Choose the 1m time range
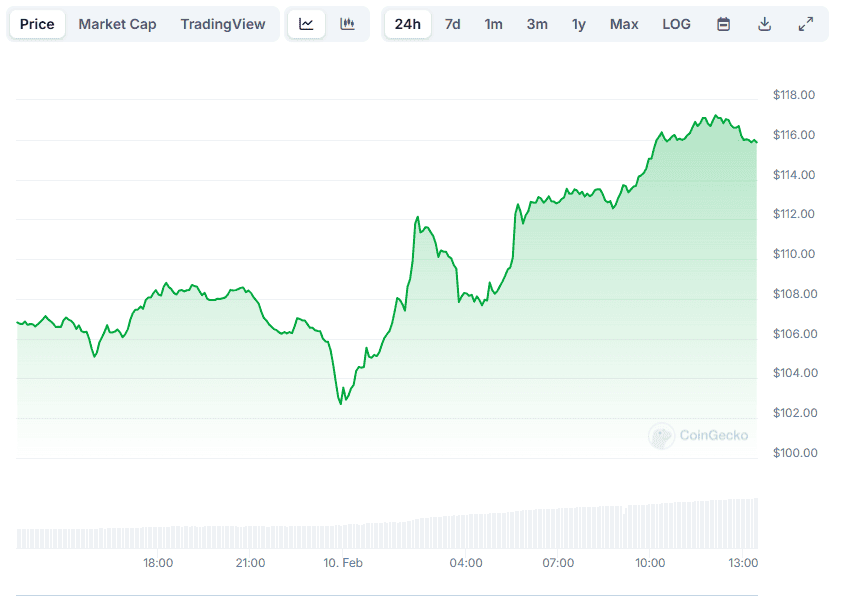 (x=493, y=24)
